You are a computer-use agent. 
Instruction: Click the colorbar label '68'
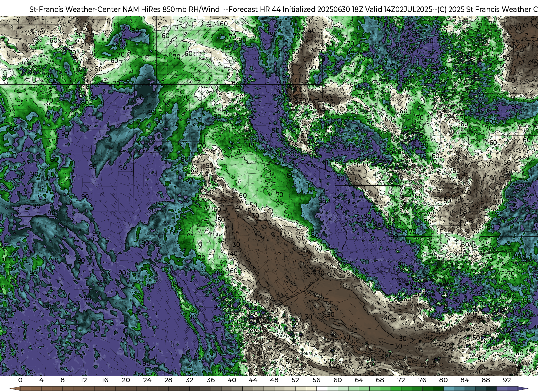380,380
